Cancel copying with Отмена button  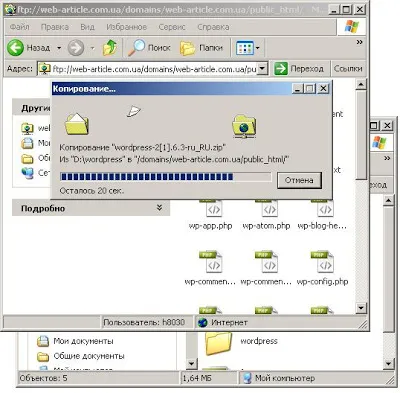point(299,180)
